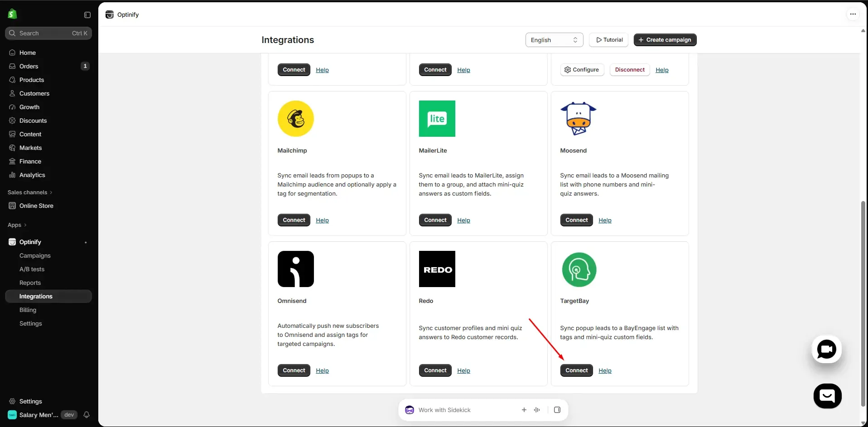Connect the TargetBay integration
The image size is (868, 427).
(x=576, y=370)
